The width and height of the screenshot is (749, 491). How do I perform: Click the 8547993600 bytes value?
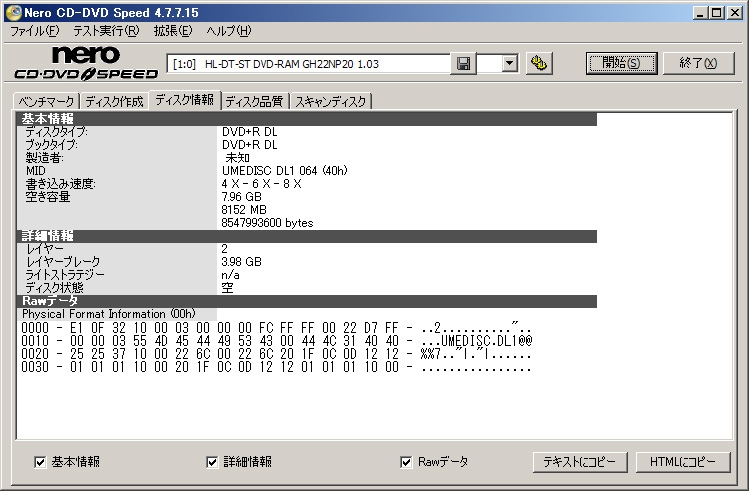pyautogui.click(x=267, y=223)
